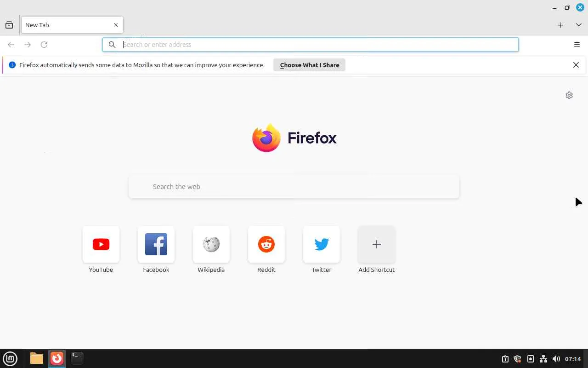
Task: Dismiss the Mozilla data notification bar
Action: (x=576, y=65)
